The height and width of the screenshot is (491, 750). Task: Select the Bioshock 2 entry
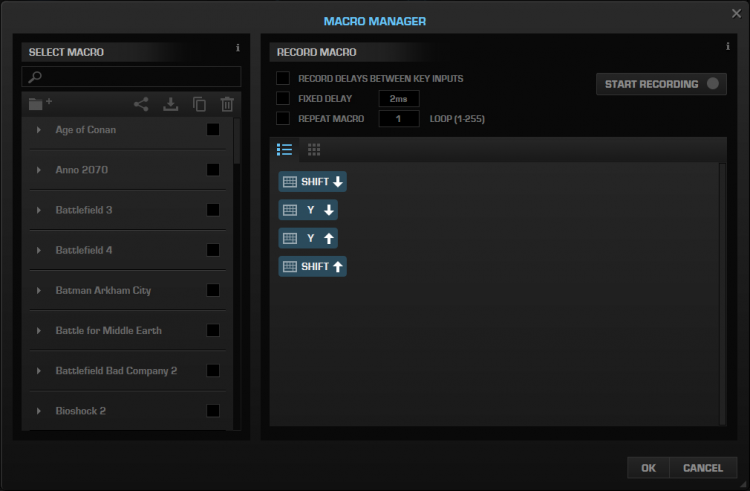pos(80,411)
